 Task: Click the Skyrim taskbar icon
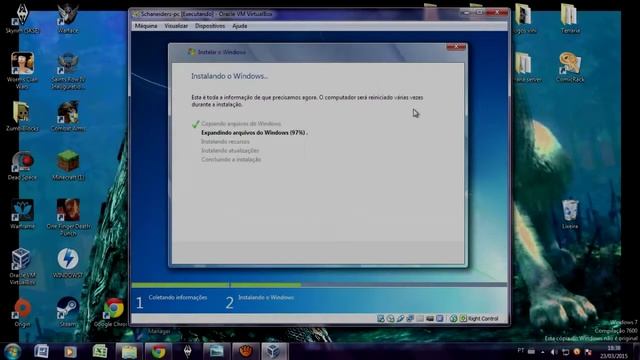[x=188, y=351]
